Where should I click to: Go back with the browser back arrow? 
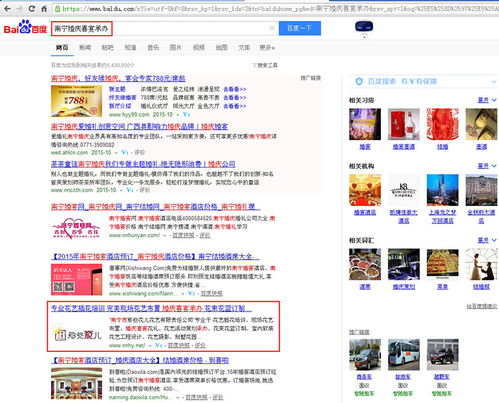pyautogui.click(x=7, y=9)
